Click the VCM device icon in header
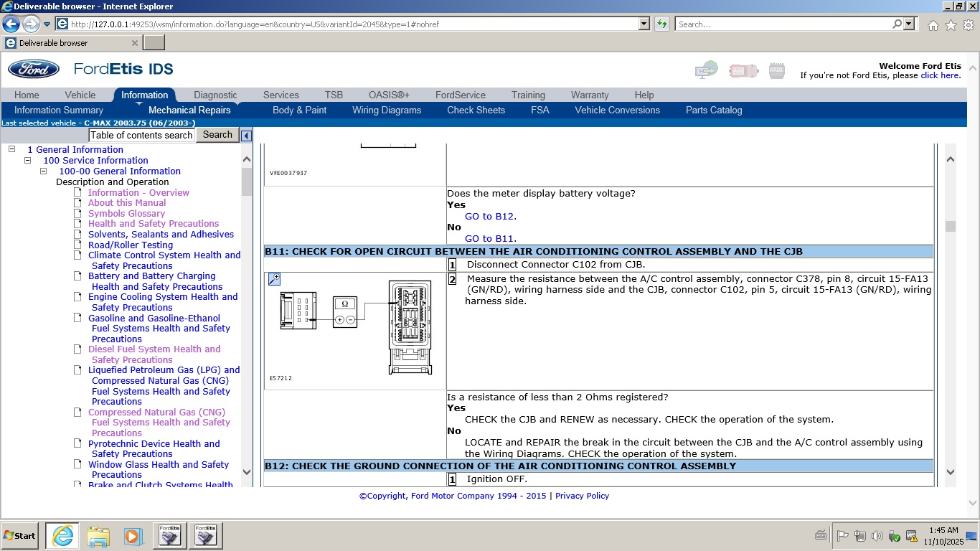Viewport: 980px width, 551px height. [x=743, y=70]
